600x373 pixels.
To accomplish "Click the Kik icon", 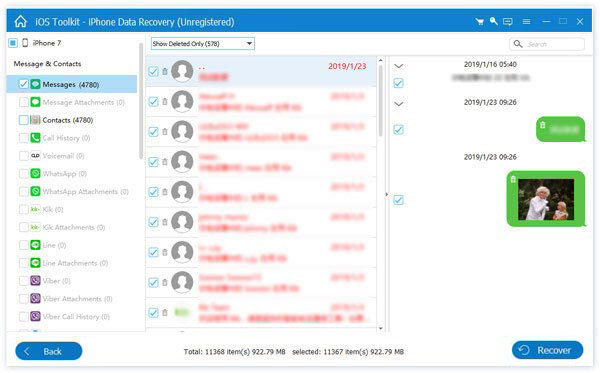I will pos(36,209).
